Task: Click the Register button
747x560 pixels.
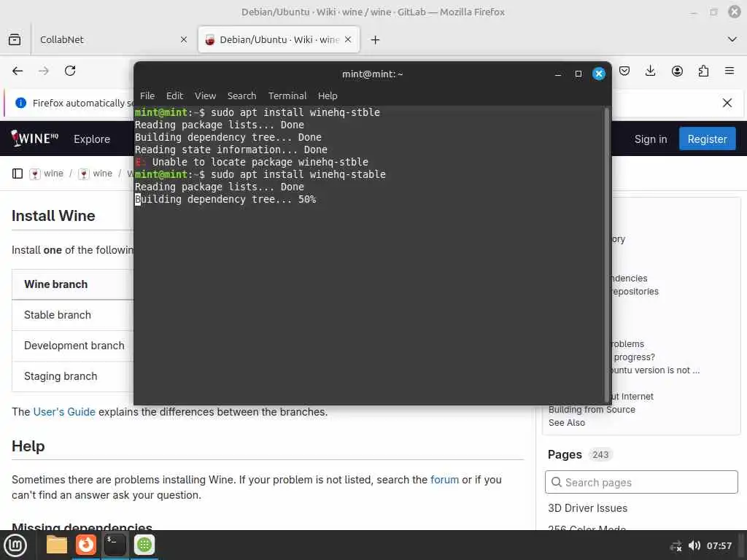Action: tap(707, 139)
